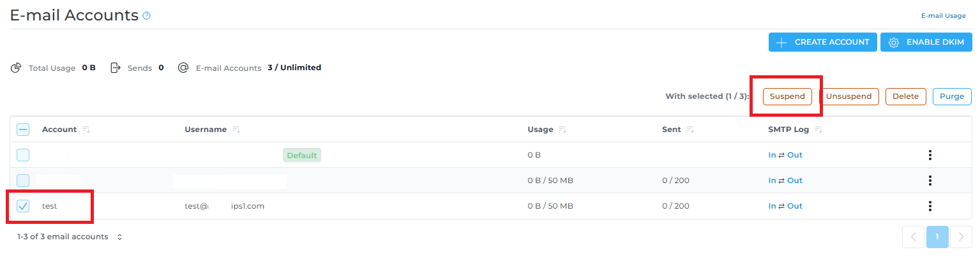
Task: Open the E-mail Usage link
Action: tap(943, 16)
